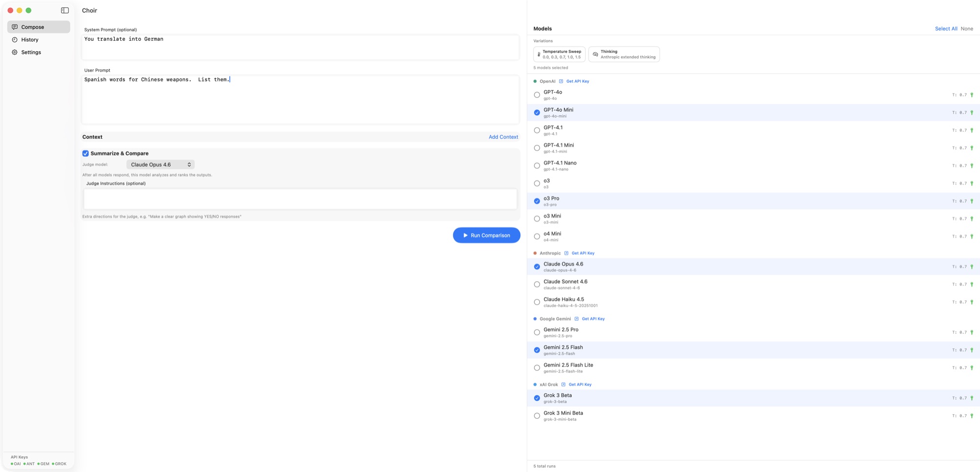
Task: Click the T: 0.7 value for GPT-4o Mini
Action: (x=959, y=113)
